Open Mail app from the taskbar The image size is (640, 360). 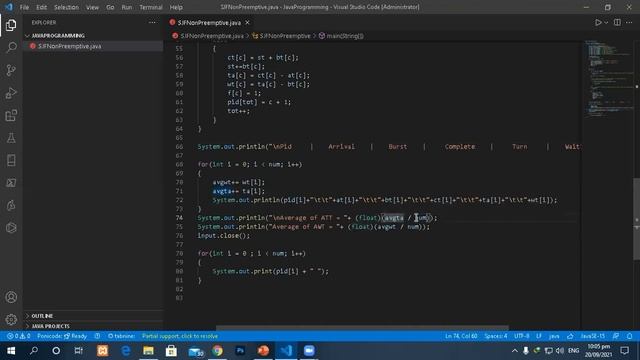click(x=195, y=351)
